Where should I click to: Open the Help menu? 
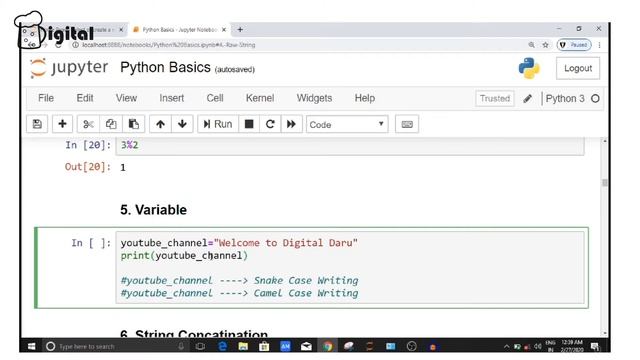pos(364,98)
